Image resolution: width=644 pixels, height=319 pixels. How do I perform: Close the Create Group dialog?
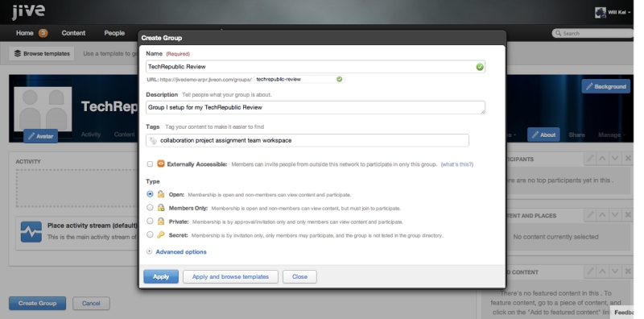point(299,276)
